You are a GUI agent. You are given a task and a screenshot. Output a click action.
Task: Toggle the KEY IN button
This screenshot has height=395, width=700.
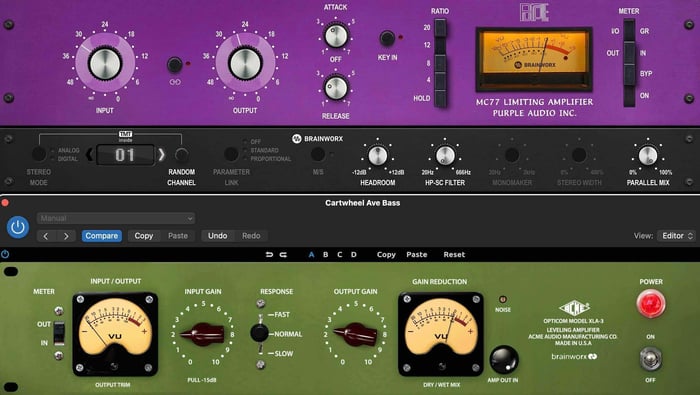pos(387,38)
